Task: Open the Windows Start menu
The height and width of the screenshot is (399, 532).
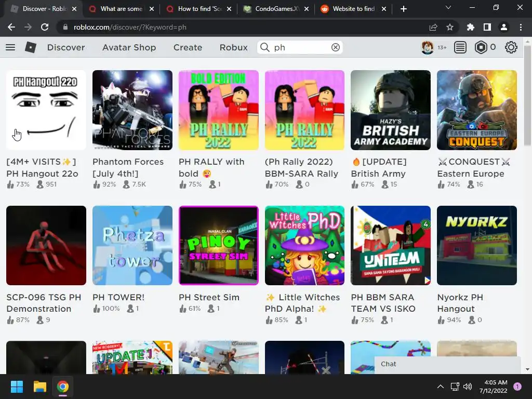Action: coord(17,387)
